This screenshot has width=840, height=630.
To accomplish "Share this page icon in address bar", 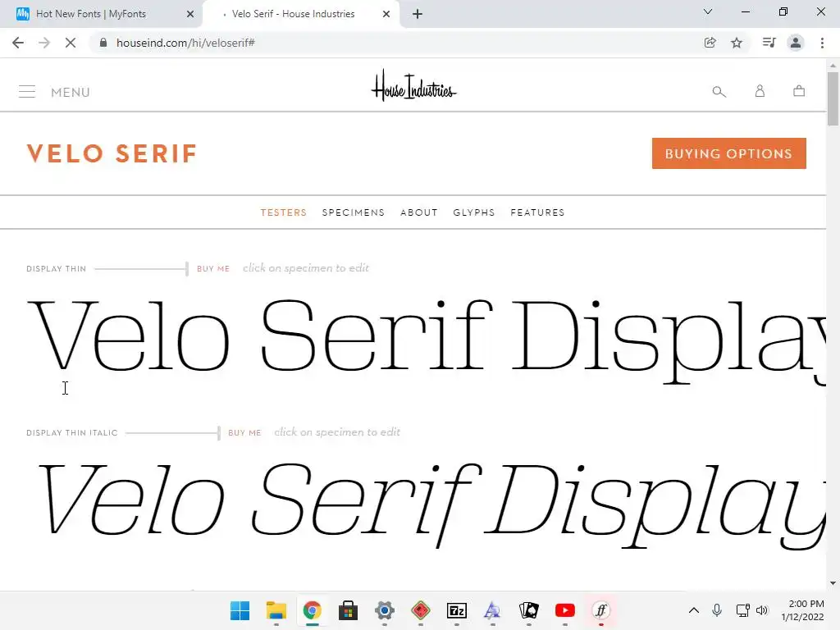I will [x=710, y=43].
